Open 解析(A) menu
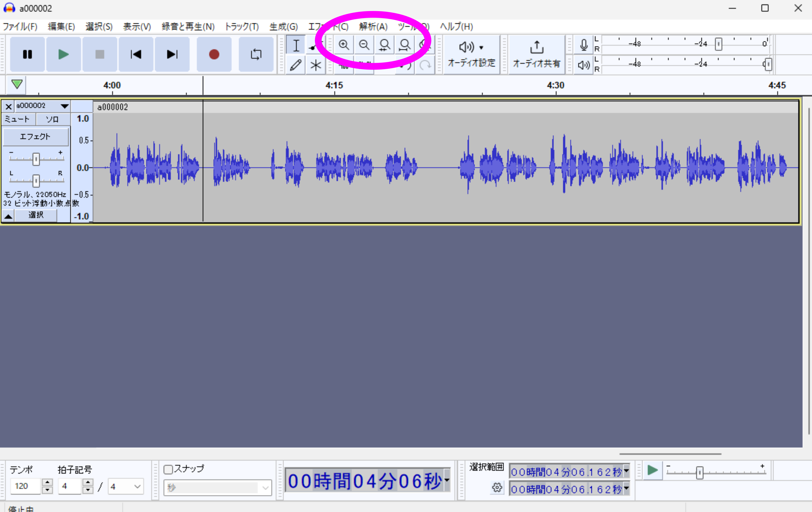Viewport: 812px width, 512px height. pyautogui.click(x=373, y=26)
